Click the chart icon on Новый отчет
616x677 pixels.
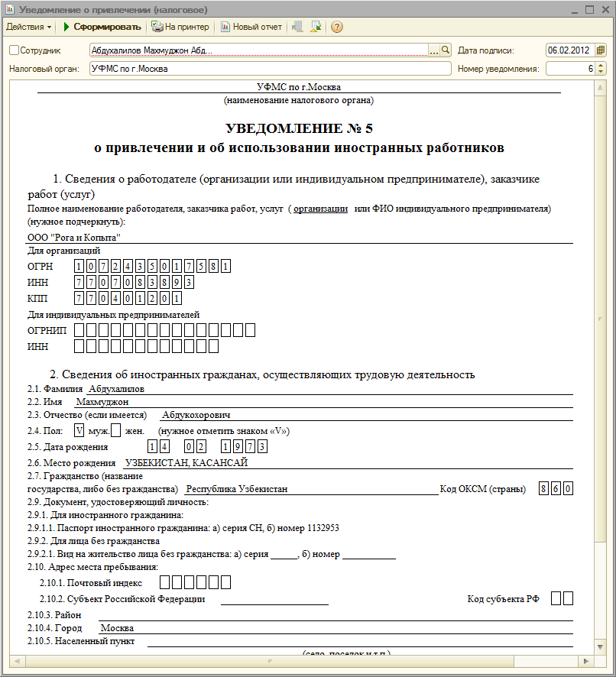[225, 27]
